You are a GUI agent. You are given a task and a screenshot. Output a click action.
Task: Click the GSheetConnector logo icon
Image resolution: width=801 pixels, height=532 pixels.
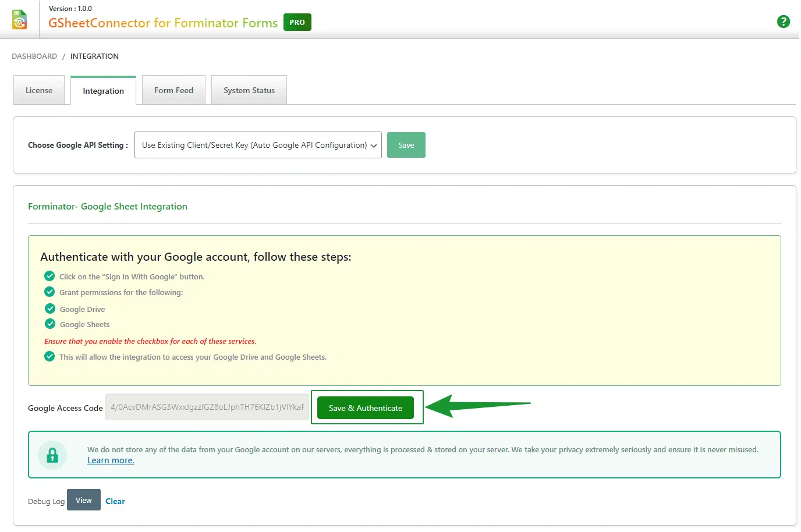(x=19, y=19)
